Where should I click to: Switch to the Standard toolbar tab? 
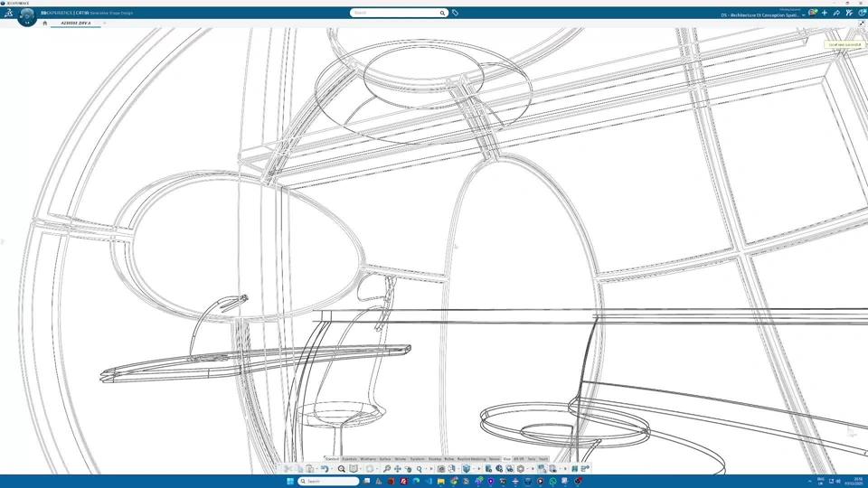[332, 459]
